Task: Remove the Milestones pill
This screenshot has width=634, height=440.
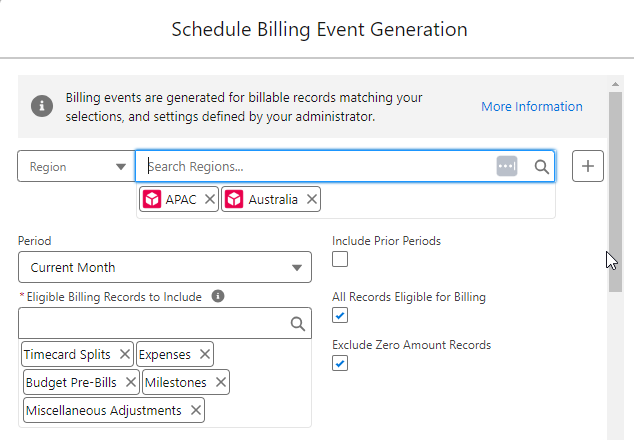Action: (x=220, y=382)
